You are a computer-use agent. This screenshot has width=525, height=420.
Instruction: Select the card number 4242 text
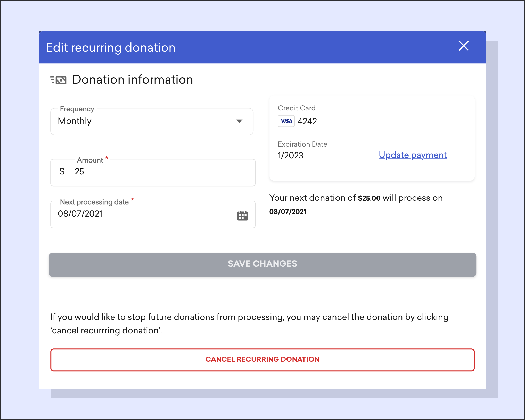point(307,121)
